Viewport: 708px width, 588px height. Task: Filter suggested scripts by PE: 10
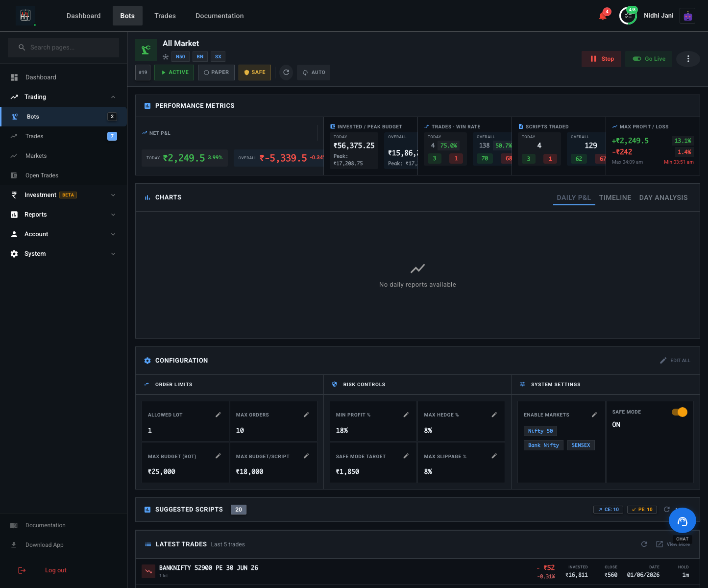point(642,510)
